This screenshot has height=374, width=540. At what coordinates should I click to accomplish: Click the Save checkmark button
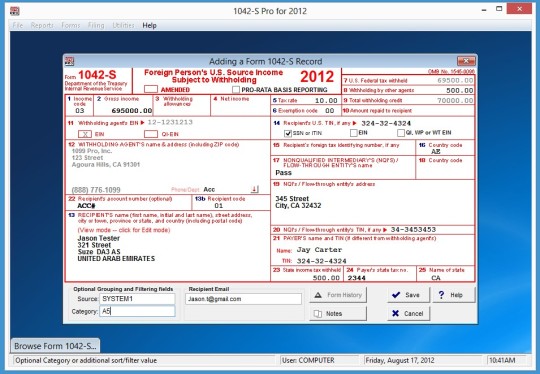coord(408,295)
